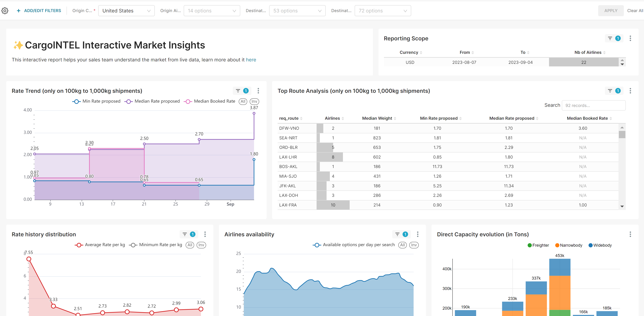The height and width of the screenshot is (316, 644).
Task: Toggle Median Rate proposed legend series
Action: pos(152,101)
